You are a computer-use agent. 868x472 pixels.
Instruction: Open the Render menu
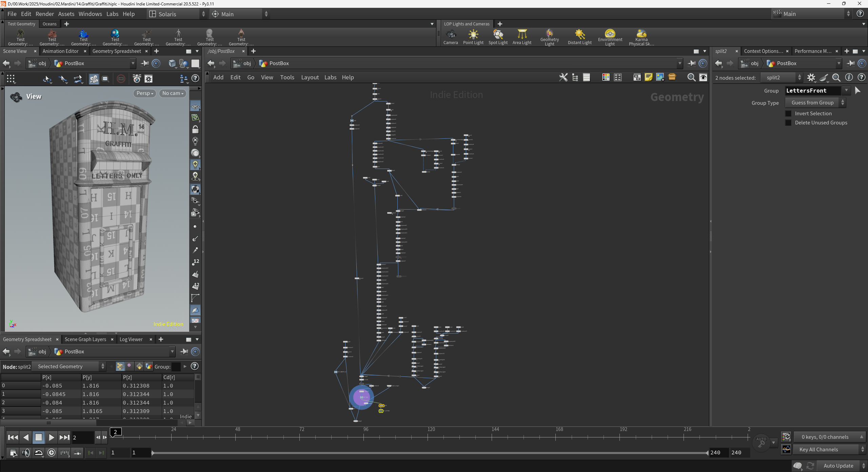click(45, 14)
